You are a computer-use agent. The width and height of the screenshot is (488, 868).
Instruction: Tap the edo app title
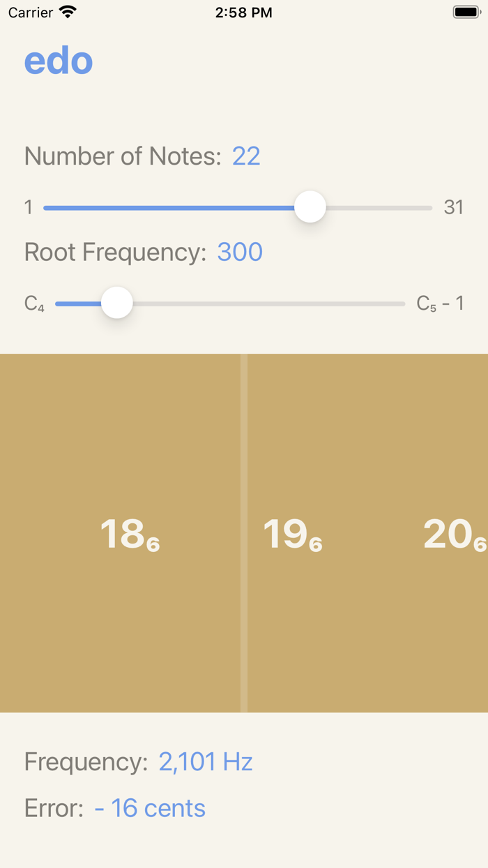59,61
